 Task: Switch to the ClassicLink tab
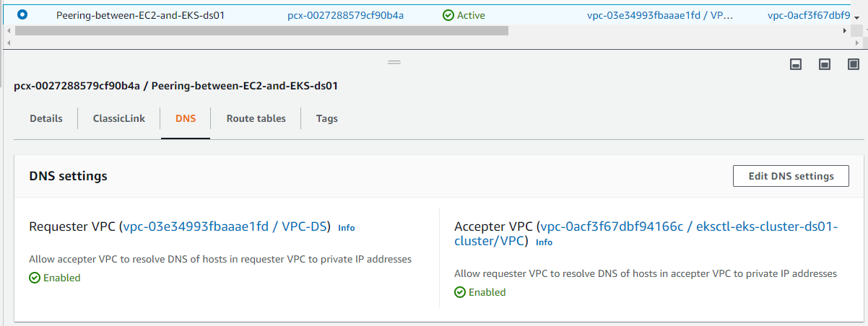(118, 118)
